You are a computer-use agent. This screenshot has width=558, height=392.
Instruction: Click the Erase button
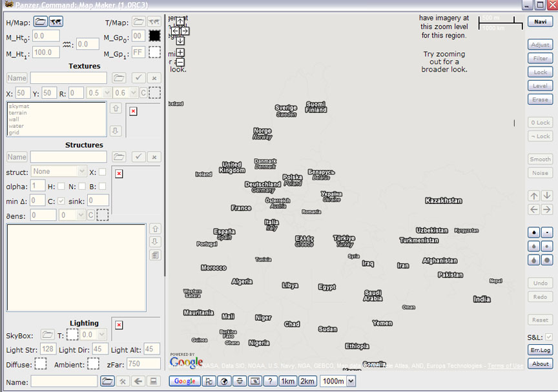(x=540, y=99)
